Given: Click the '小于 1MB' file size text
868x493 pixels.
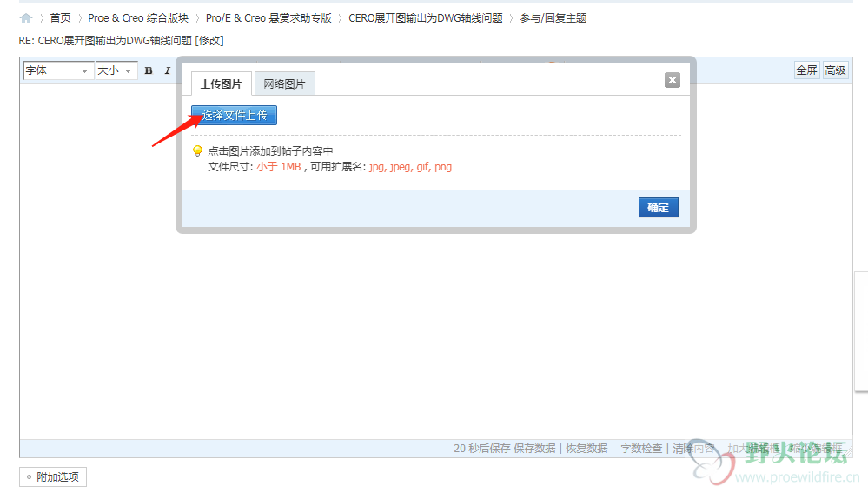Looking at the screenshot, I should tap(278, 167).
